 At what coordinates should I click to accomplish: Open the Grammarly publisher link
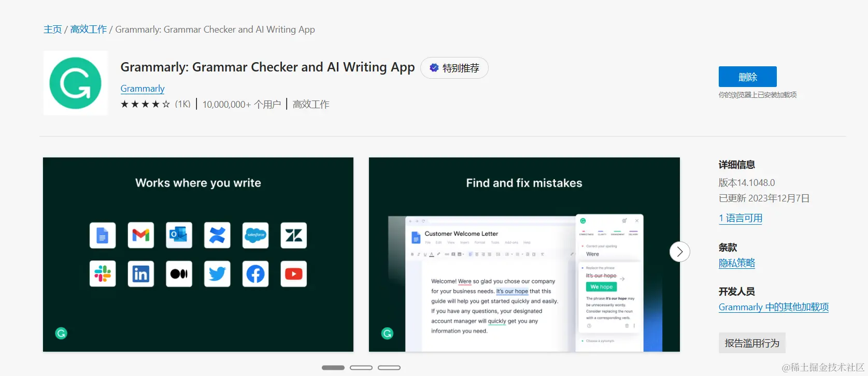click(143, 89)
